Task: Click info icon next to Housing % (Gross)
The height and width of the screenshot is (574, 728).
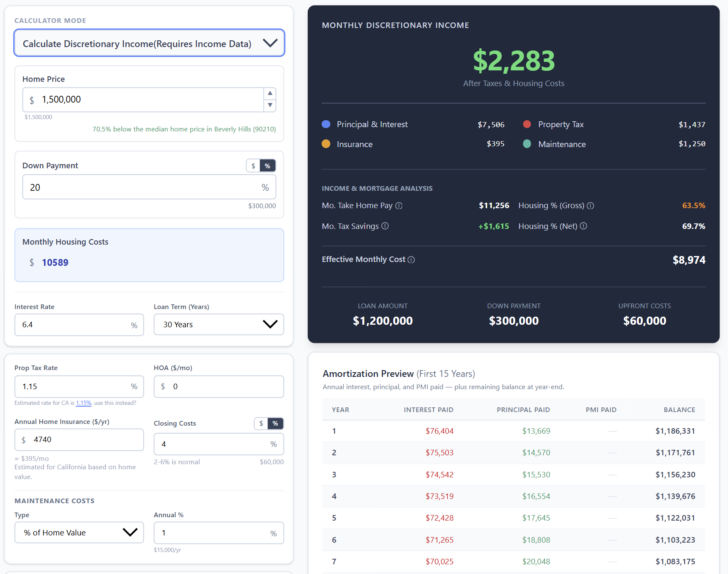Action: (590, 206)
